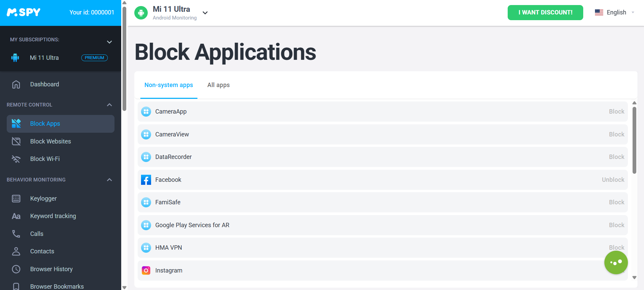Click the Calls phone icon
Viewport: 644px width, 290px height.
[x=16, y=234]
